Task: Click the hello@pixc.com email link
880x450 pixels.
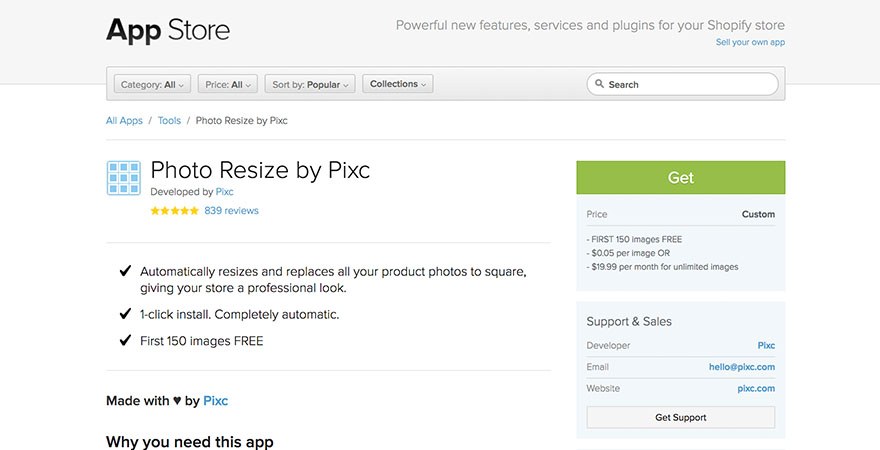Action: [742, 367]
